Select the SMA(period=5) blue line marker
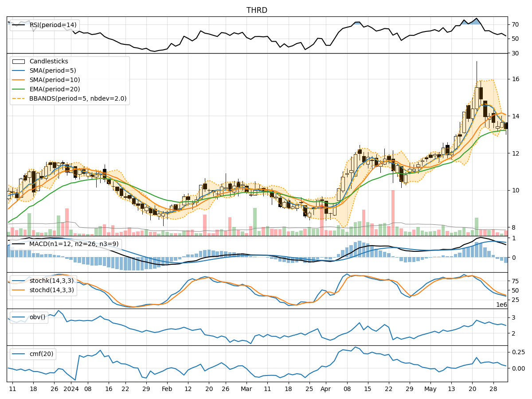The width and height of the screenshot is (532, 399). pos(19,71)
